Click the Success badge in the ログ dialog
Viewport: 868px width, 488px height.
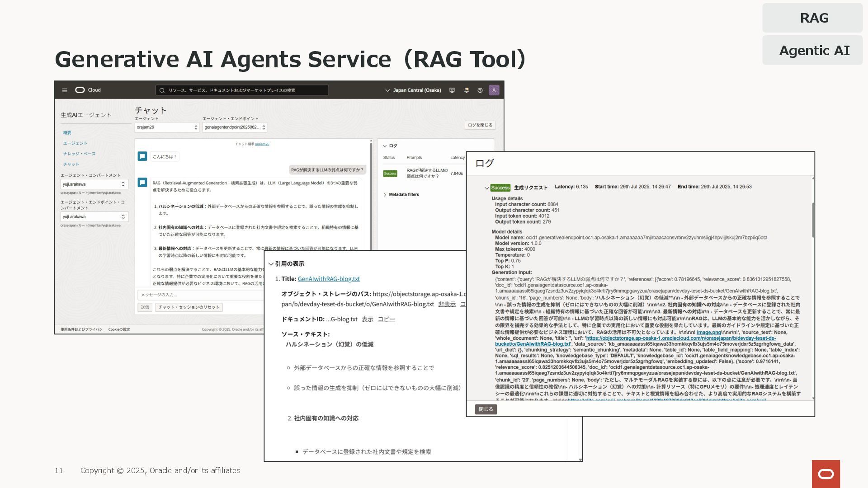point(500,188)
